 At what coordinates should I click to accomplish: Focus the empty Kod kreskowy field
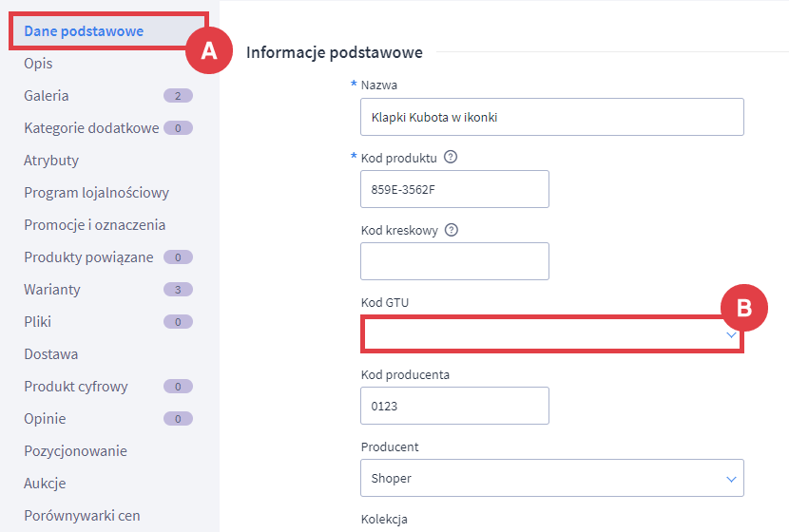coord(454,261)
